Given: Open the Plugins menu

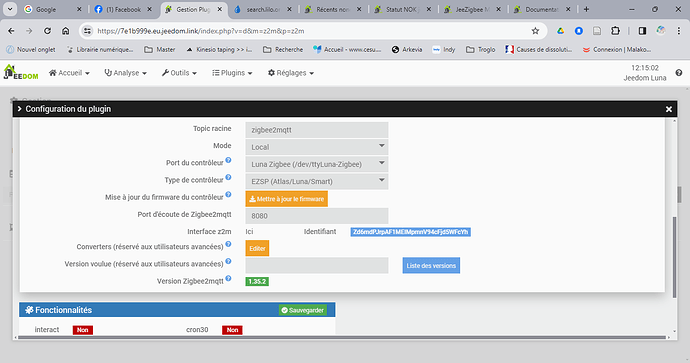Looking at the screenshot, I should [x=232, y=73].
